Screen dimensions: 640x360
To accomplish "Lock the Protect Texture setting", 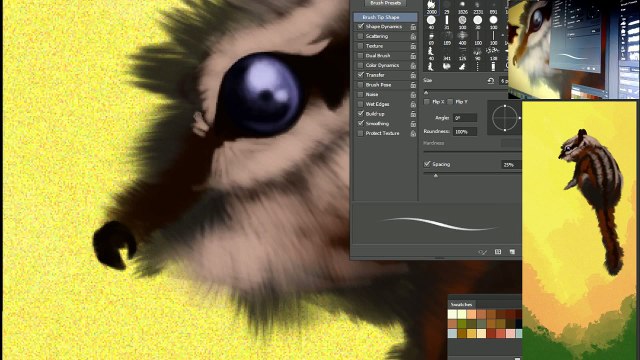I will pyautogui.click(x=413, y=133).
